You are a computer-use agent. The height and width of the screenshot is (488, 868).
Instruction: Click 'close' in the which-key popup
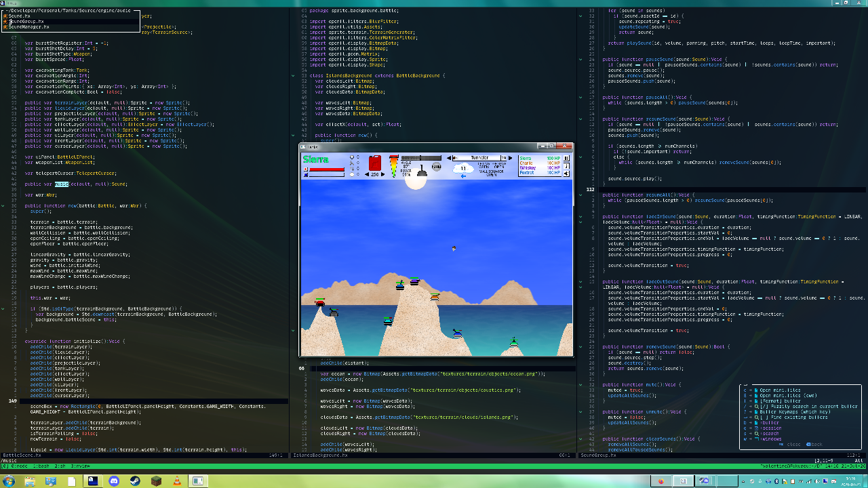(793, 445)
